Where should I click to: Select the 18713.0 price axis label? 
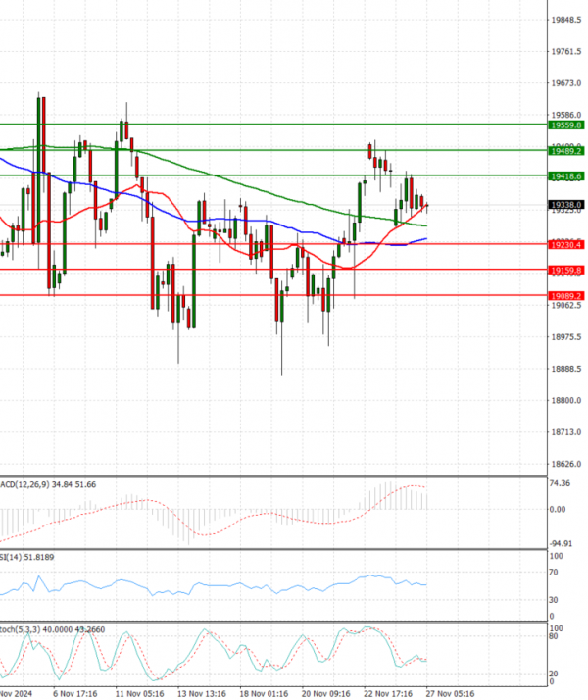(x=566, y=432)
